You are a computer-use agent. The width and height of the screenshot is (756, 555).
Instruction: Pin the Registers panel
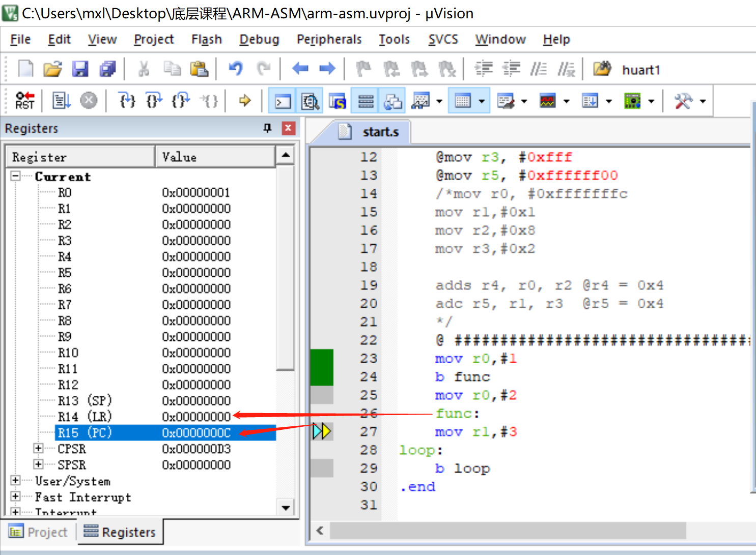268,128
